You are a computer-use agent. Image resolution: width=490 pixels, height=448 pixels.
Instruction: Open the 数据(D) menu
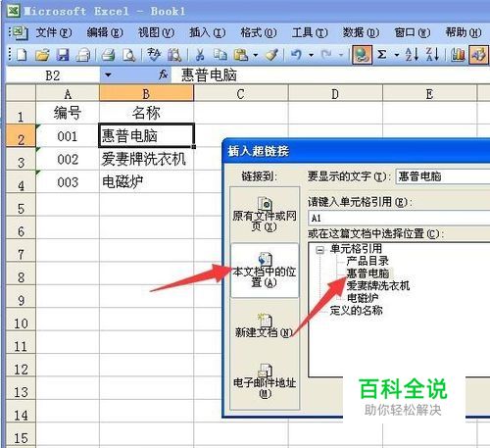point(361,32)
